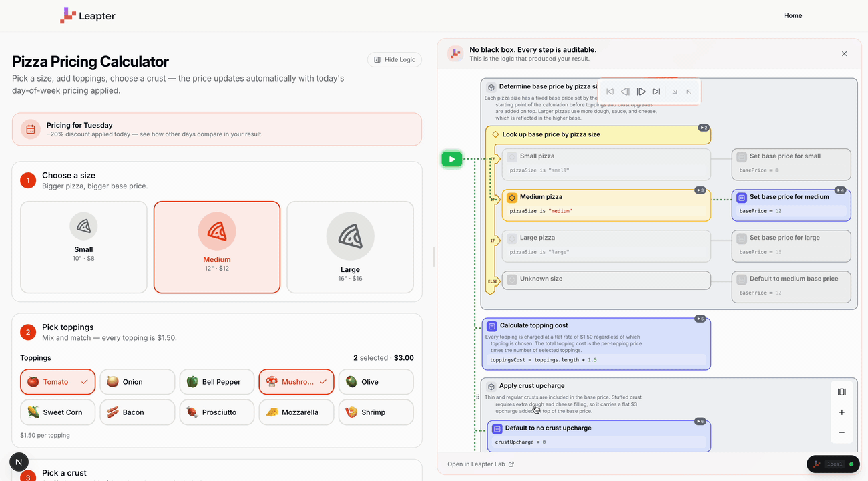Image resolution: width=868 pixels, height=481 pixels.
Task: Select the Medium pizza condition node
Action: point(606,205)
